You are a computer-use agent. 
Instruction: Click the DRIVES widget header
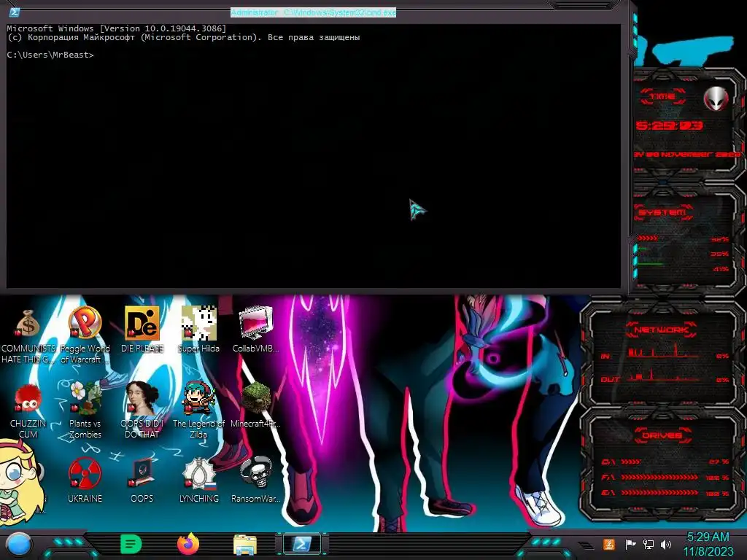662,435
